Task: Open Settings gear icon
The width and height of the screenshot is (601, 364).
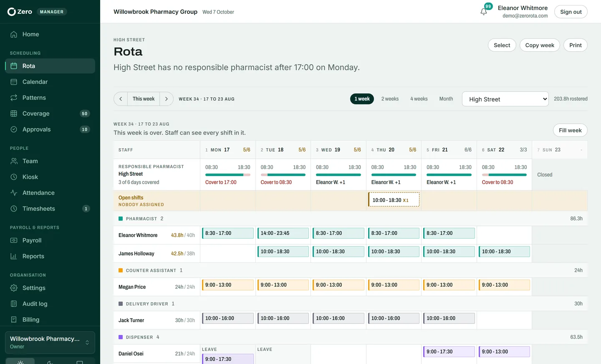Action: (x=14, y=288)
